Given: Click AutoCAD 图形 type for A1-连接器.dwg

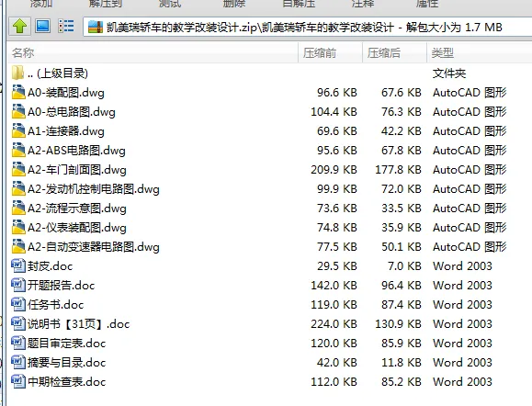Looking at the screenshot, I should point(470,131).
